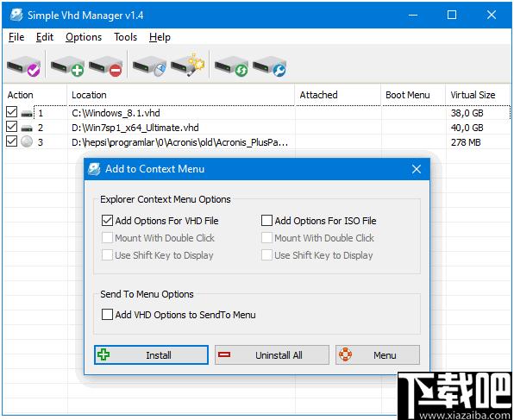Click the hard drive icon in row 2

tap(27, 129)
